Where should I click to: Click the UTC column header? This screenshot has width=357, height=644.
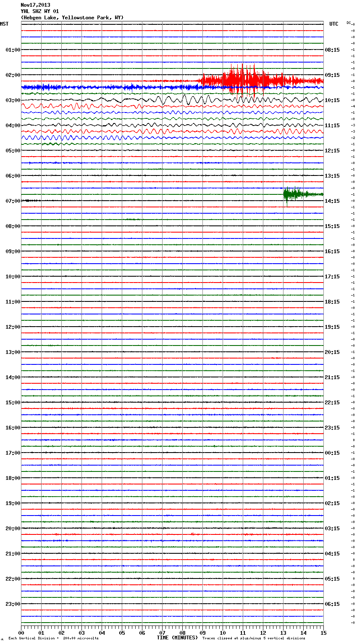coord(334,24)
